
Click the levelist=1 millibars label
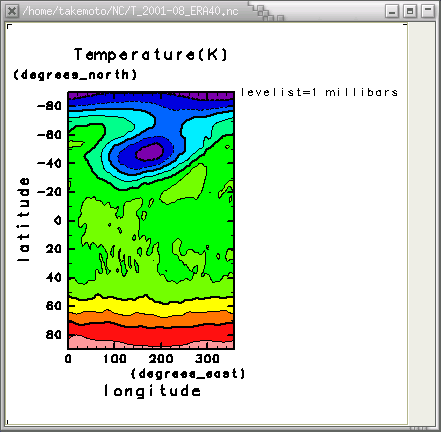319,92
